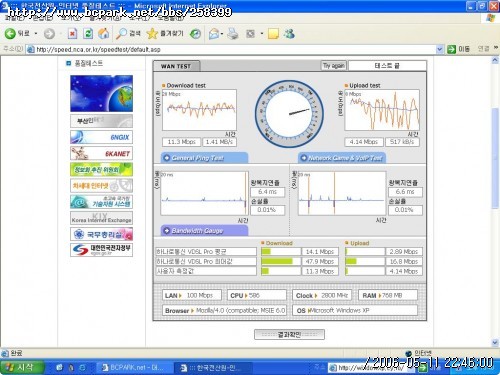This screenshot has width=500, height=375.
Task: Expand the address bar URL dropdown
Action: 440,49
